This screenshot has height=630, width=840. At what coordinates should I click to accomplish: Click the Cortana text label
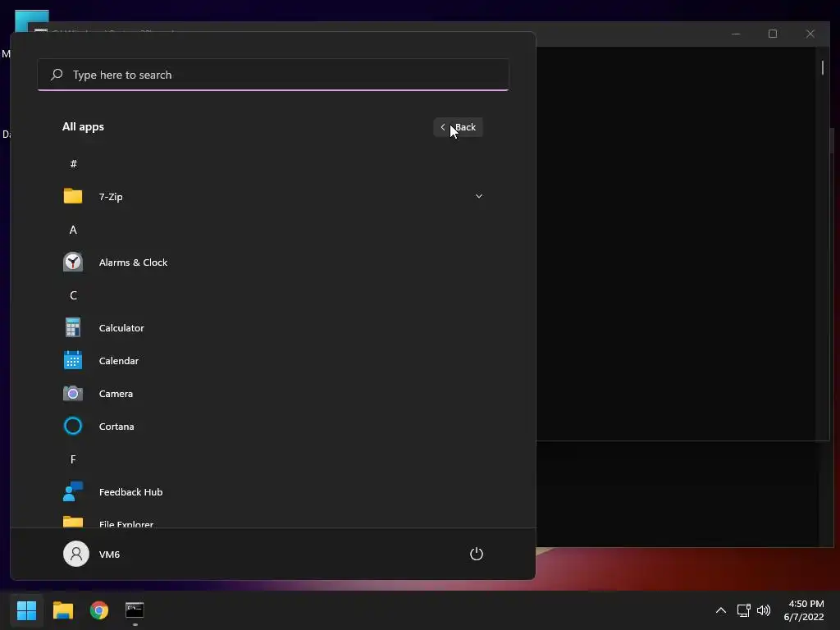116,427
